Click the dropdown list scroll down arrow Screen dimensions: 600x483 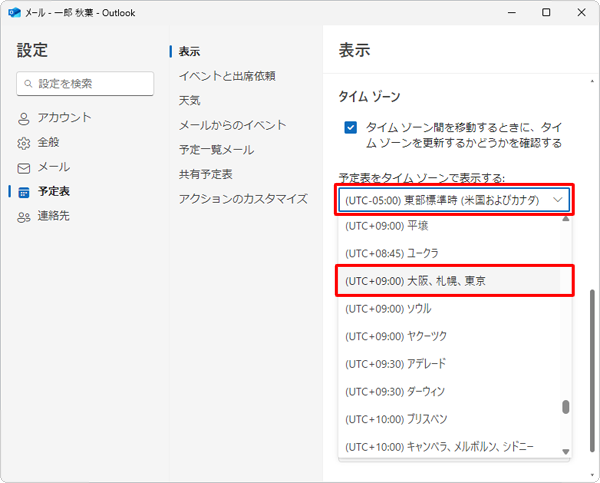pos(566,452)
